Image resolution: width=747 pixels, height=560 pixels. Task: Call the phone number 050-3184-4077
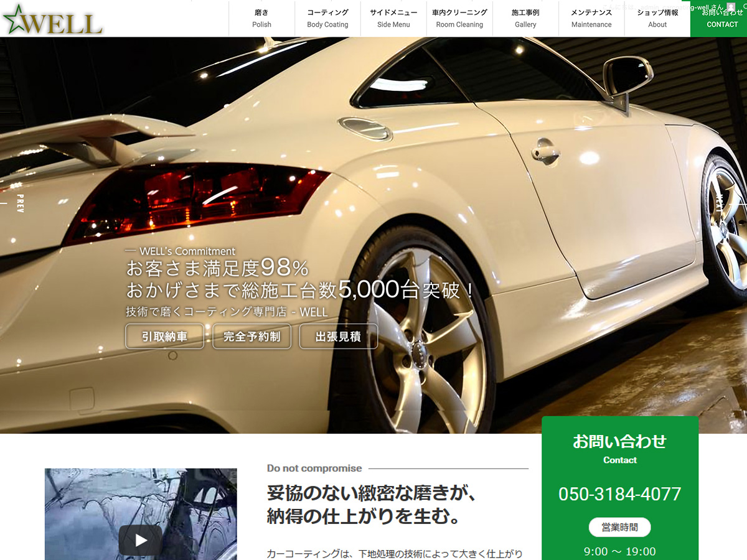(619, 494)
